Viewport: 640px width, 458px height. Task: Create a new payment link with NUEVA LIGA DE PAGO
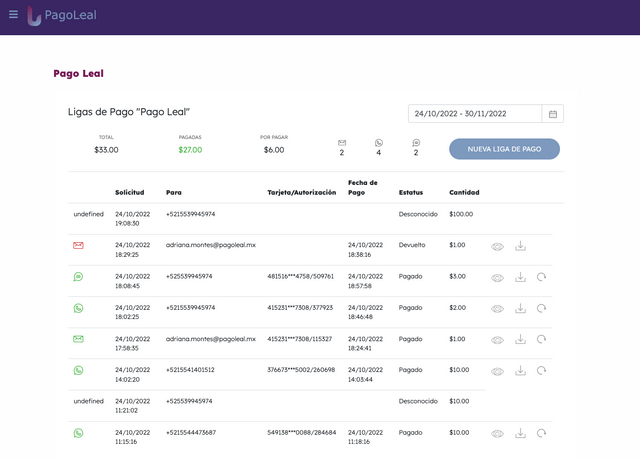[x=504, y=149]
